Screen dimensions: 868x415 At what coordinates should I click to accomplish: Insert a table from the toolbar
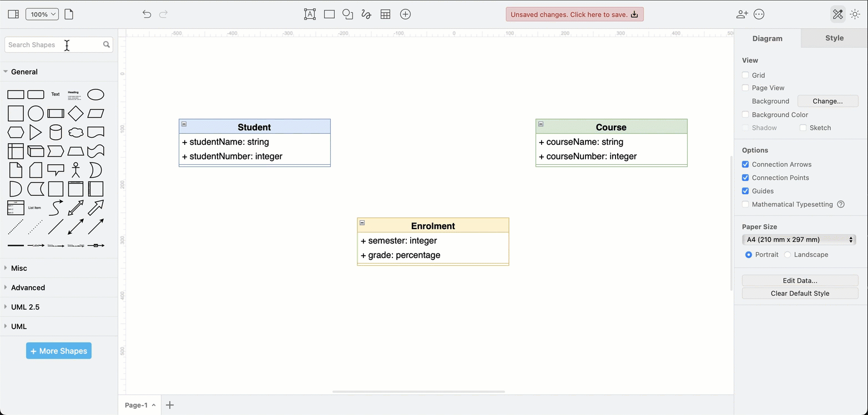(385, 14)
